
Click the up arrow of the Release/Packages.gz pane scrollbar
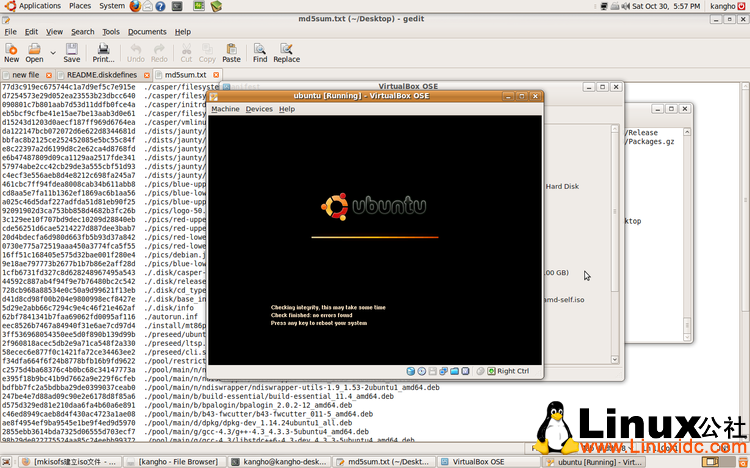click(x=687, y=132)
